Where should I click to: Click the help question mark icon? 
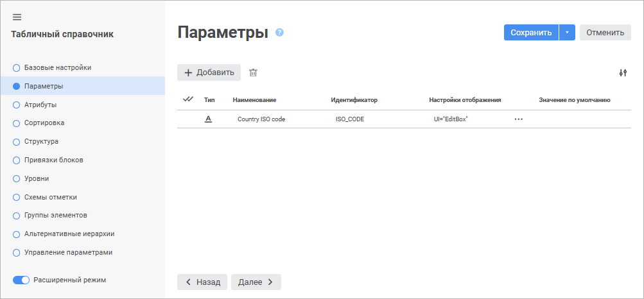pyautogui.click(x=280, y=32)
